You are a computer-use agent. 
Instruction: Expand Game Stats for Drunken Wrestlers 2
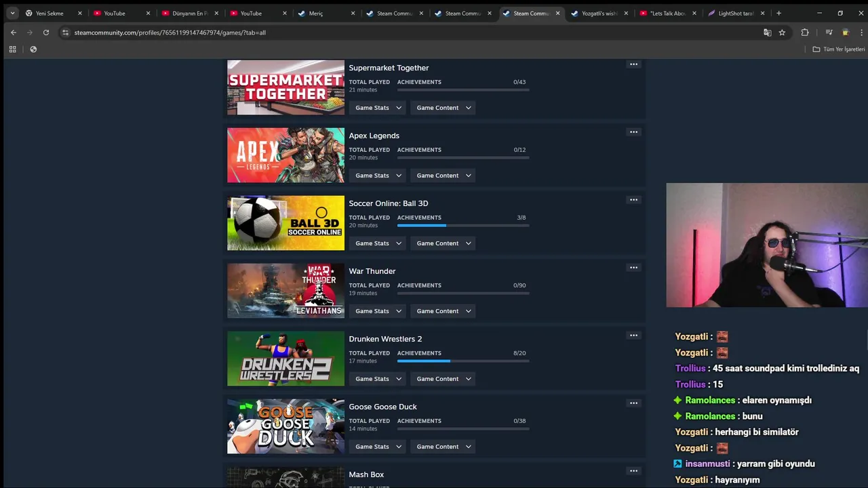pyautogui.click(x=378, y=379)
